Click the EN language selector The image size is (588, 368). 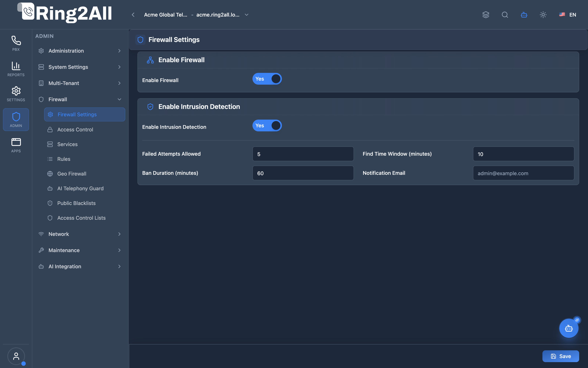(x=572, y=15)
